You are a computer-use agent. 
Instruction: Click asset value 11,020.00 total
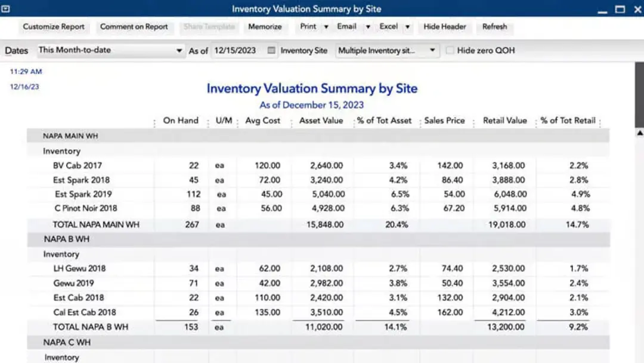pos(324,327)
